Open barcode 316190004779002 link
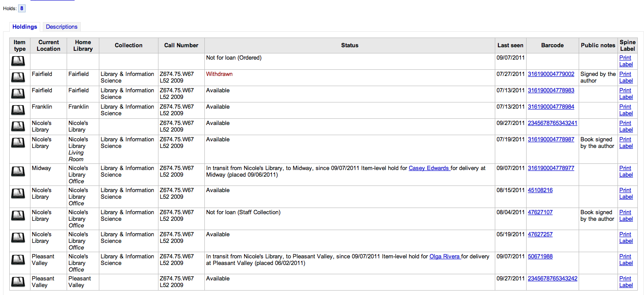 coord(551,74)
